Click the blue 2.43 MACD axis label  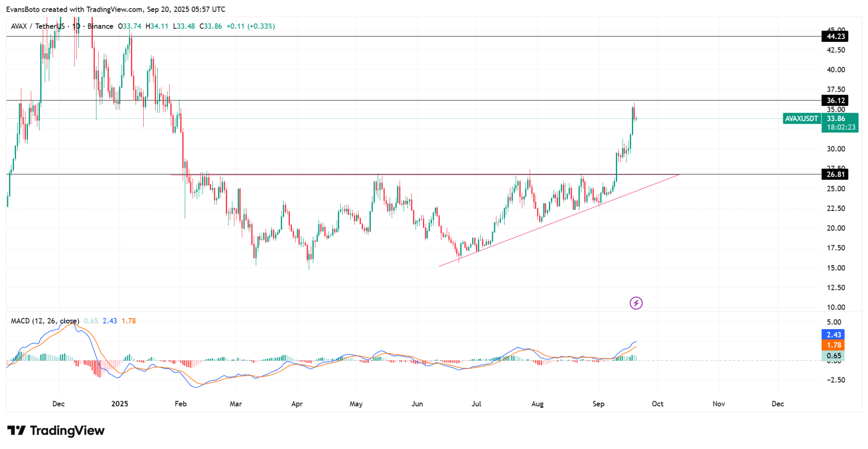pos(833,335)
